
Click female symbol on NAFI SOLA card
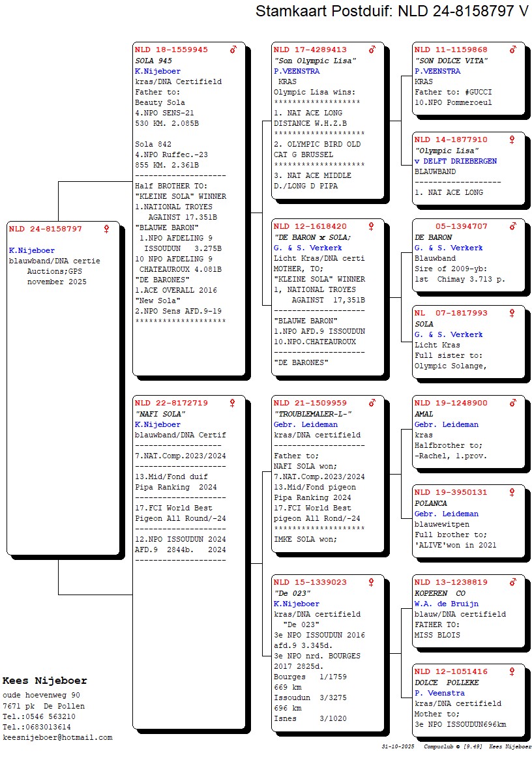(232, 403)
